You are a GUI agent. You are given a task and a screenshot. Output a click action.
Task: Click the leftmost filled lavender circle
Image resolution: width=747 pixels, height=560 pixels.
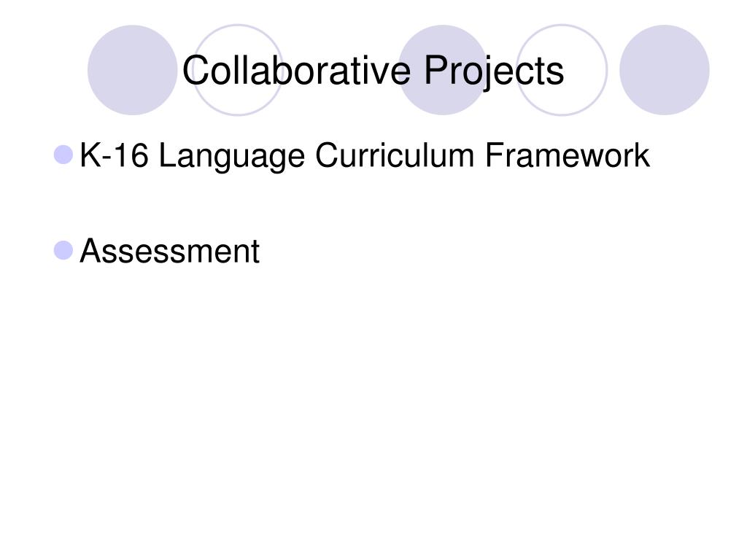[x=133, y=70]
